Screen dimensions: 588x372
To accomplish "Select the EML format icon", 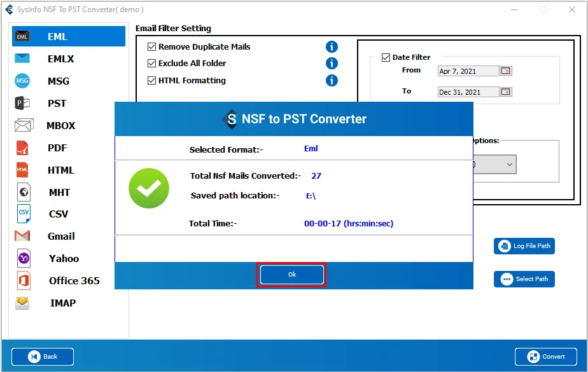I will point(22,36).
